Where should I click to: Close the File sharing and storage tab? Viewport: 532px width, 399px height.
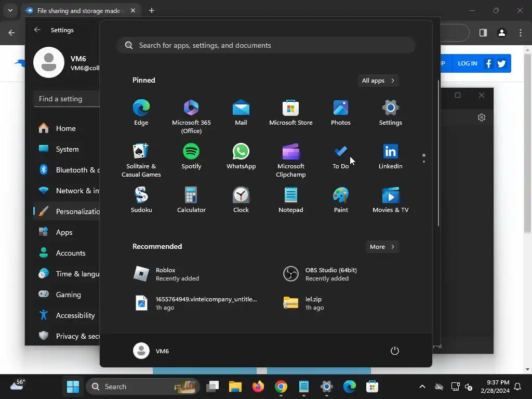click(133, 10)
